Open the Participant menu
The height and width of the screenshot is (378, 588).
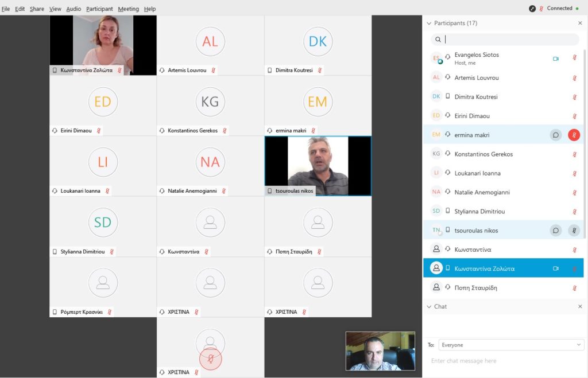tap(99, 9)
